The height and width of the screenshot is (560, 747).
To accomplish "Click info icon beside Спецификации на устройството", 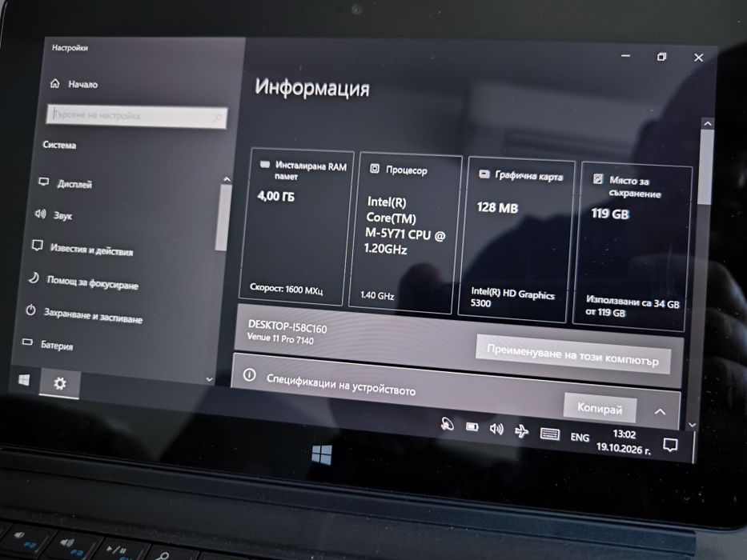I will pos(250,374).
